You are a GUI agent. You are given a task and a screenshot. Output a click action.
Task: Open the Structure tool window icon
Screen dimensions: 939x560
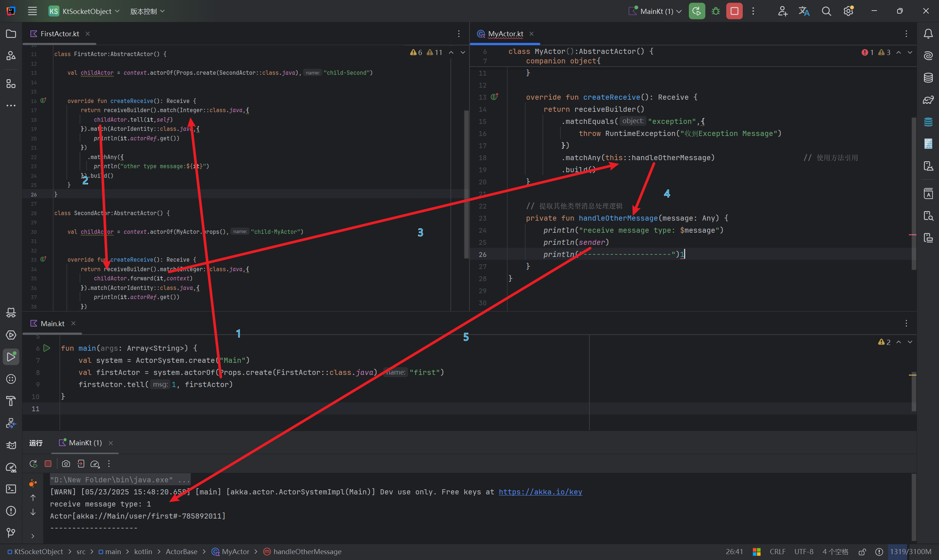click(11, 84)
